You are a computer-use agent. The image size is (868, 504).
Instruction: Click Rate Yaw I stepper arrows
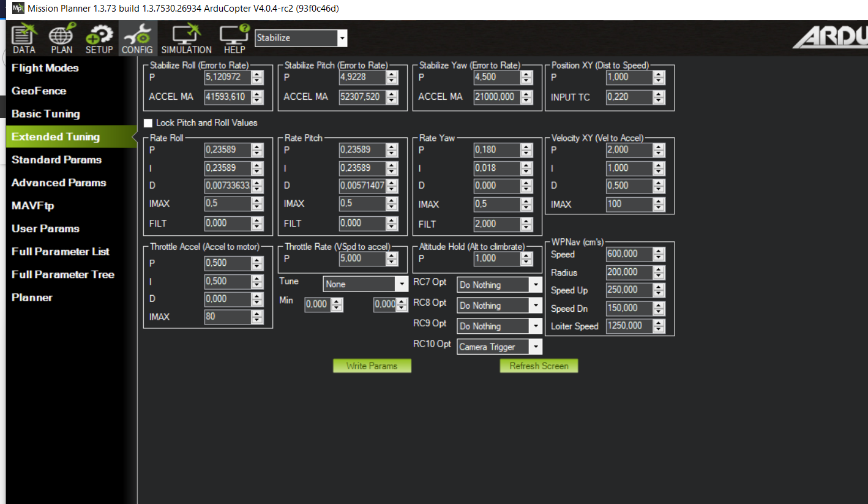(526, 168)
